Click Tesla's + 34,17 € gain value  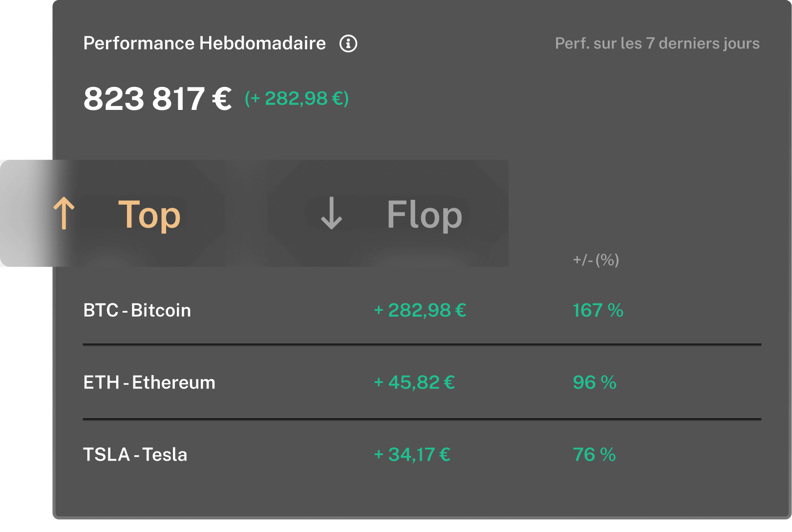coord(412,455)
